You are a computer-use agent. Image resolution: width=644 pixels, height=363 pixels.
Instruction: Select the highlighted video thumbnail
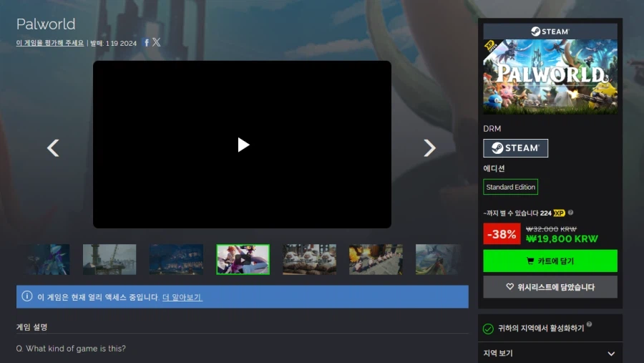click(243, 259)
